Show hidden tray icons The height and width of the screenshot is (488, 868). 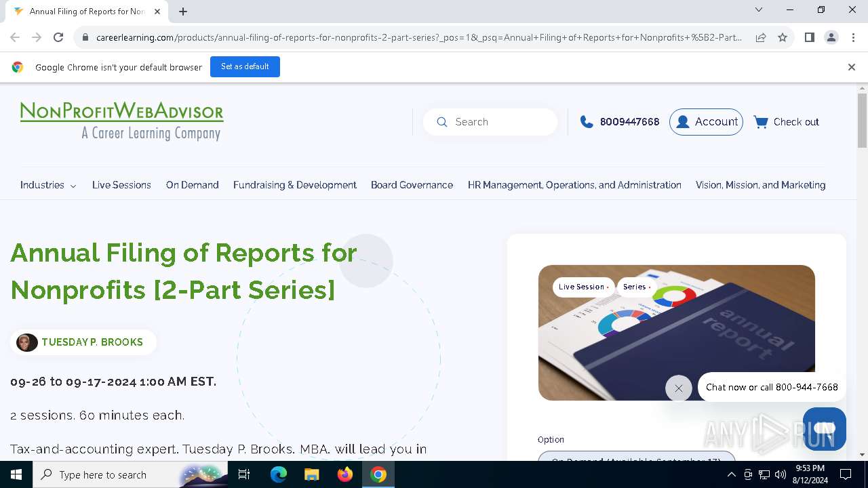(x=731, y=474)
